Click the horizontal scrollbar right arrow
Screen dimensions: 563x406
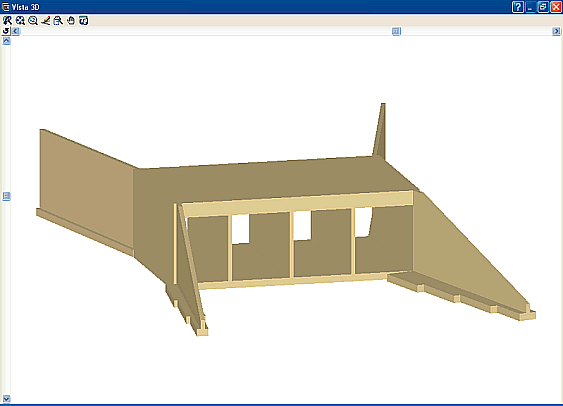(x=556, y=31)
